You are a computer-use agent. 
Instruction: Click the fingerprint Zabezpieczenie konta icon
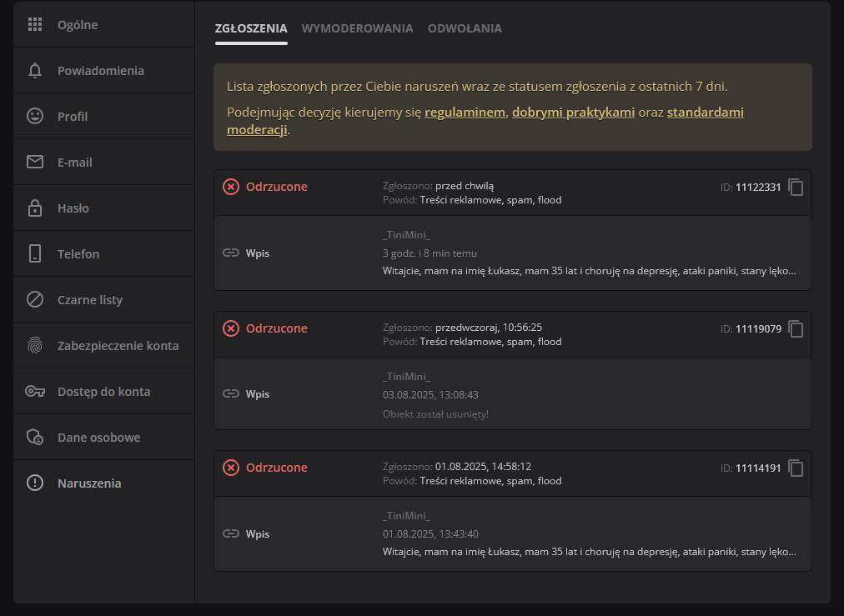35,346
